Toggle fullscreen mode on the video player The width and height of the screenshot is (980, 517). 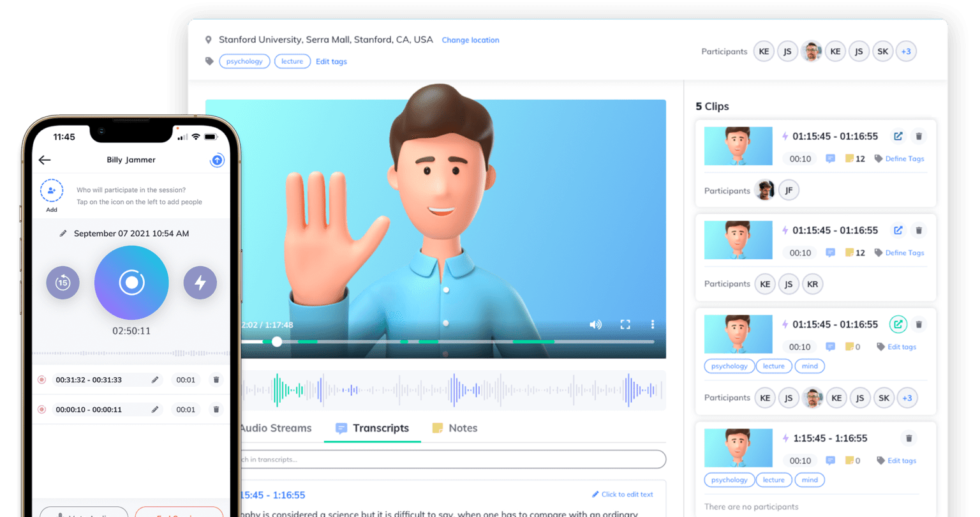coord(625,325)
